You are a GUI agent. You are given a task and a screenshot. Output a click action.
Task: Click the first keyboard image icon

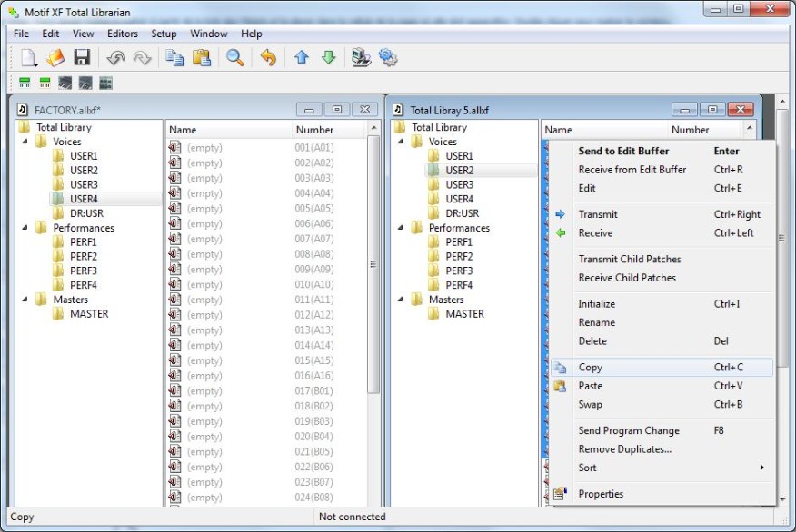(x=65, y=83)
